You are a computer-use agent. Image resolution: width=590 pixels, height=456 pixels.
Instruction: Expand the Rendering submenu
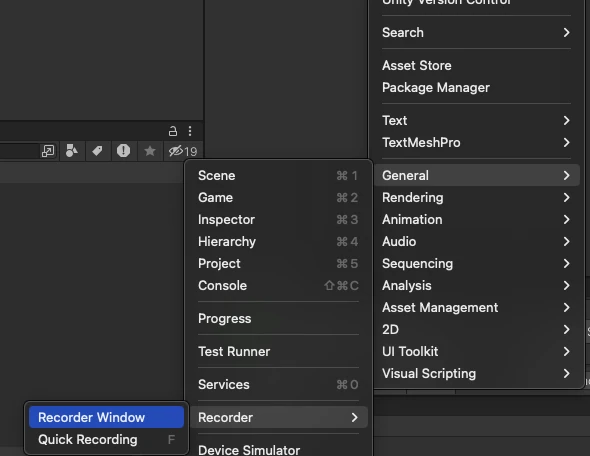point(476,197)
